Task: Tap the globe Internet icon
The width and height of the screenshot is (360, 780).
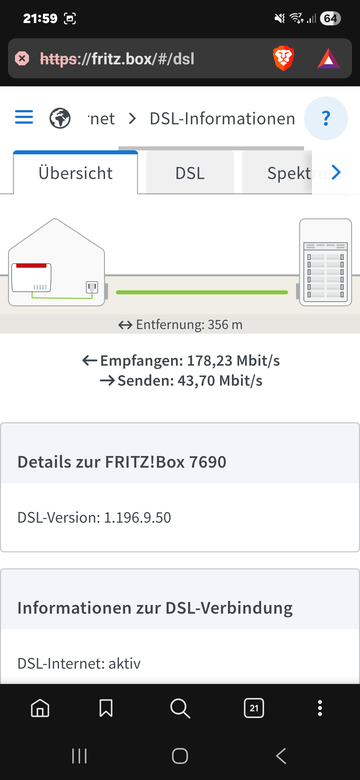Action: [x=60, y=118]
